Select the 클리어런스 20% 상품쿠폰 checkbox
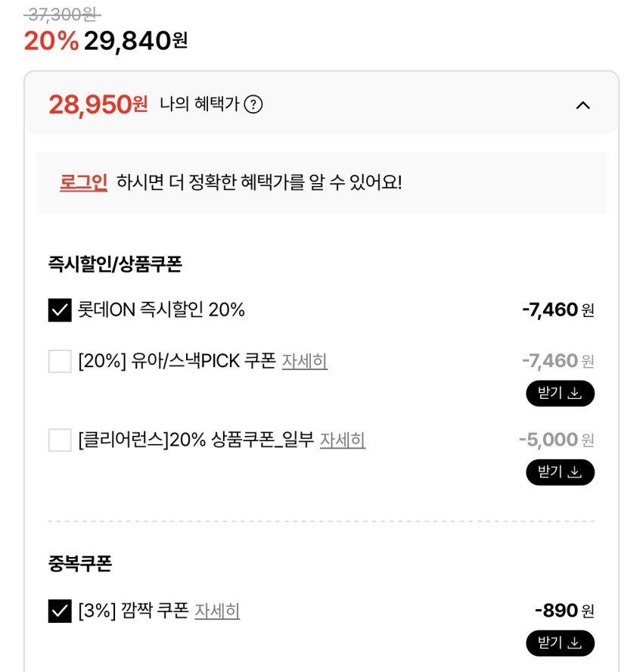The height and width of the screenshot is (672, 643). pos(60,440)
